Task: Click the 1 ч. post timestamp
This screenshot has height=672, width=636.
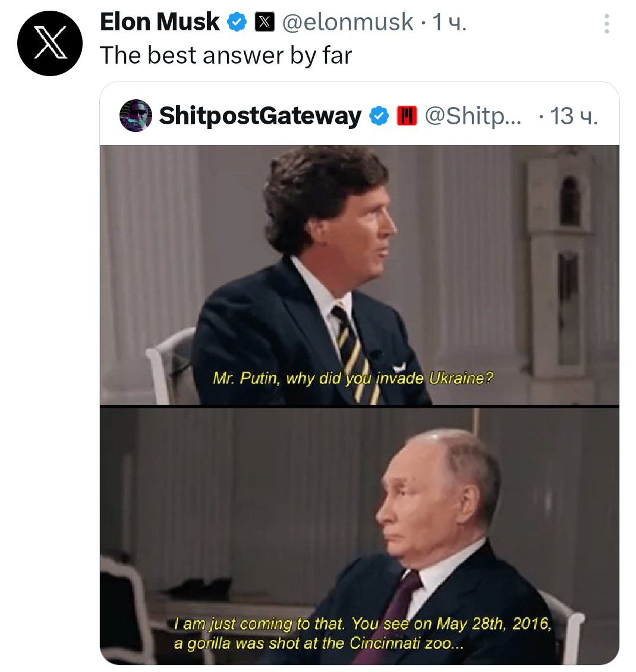Action: tap(449, 22)
